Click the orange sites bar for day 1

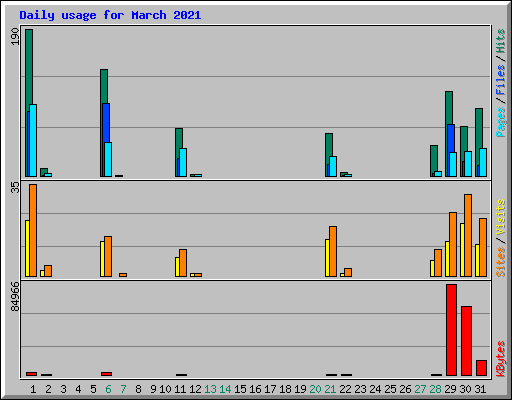[33, 230]
